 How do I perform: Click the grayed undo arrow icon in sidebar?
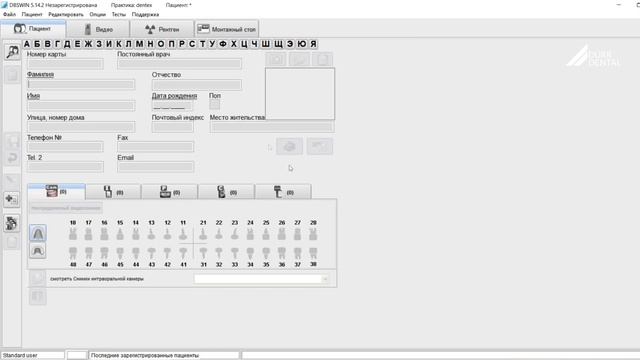pyautogui.click(x=12, y=158)
